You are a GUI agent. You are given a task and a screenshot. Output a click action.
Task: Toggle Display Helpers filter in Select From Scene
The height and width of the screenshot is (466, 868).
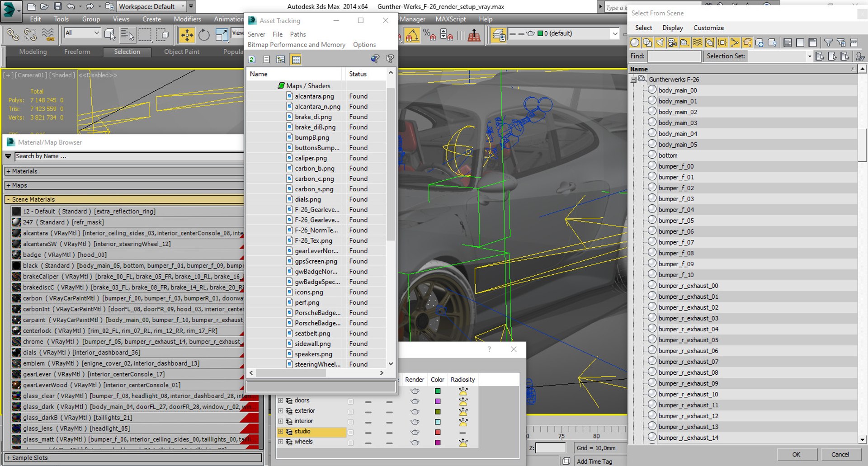(684, 42)
